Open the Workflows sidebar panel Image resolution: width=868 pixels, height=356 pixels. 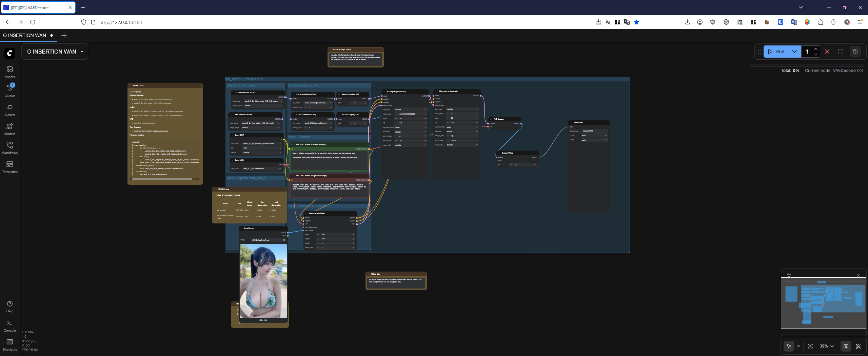pyautogui.click(x=10, y=147)
